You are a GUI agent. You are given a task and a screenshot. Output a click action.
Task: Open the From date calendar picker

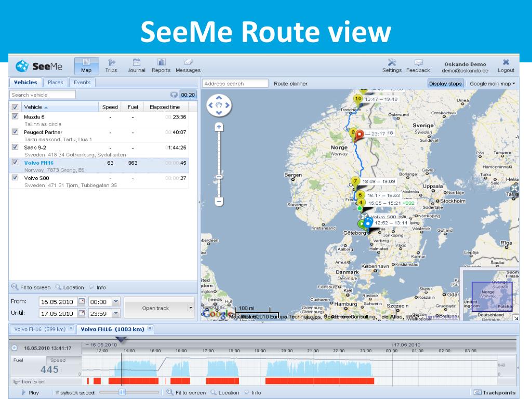[82, 301]
